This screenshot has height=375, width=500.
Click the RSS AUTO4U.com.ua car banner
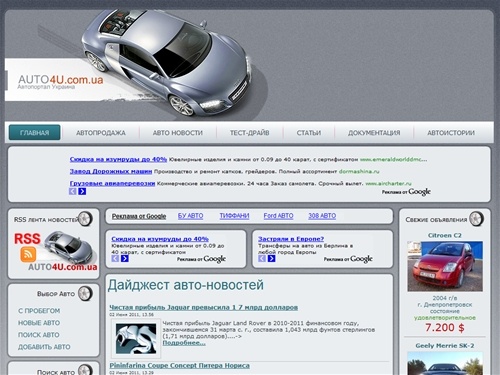[x=55, y=251]
